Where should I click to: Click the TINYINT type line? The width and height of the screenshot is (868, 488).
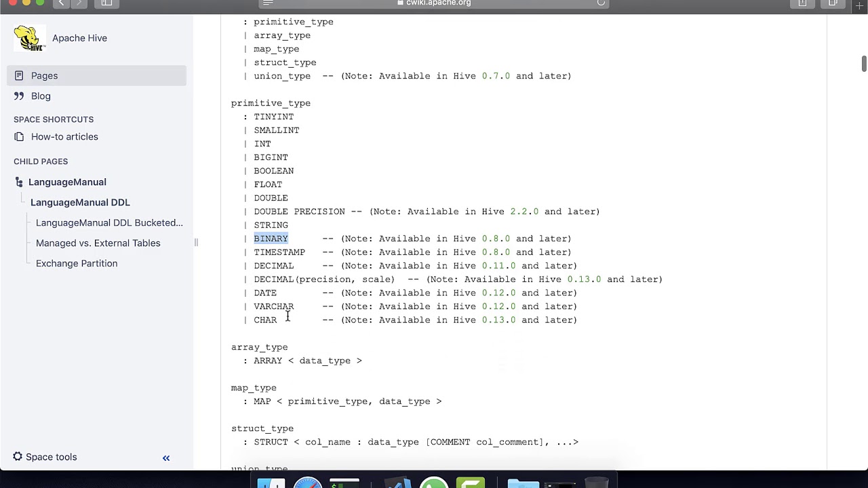[x=273, y=117]
